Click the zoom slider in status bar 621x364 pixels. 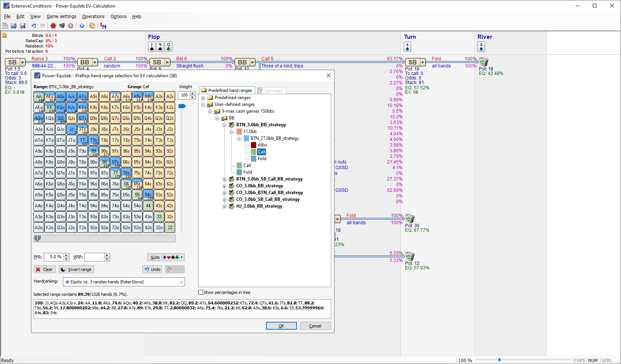point(499,360)
